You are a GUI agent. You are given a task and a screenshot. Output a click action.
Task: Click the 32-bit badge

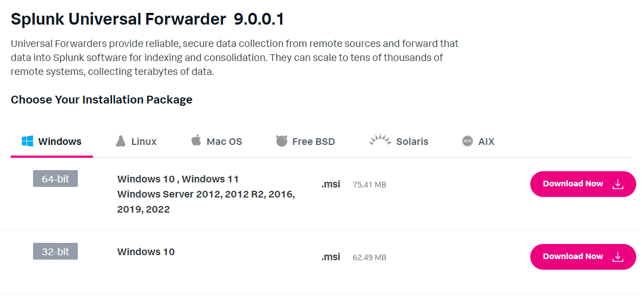point(55,252)
